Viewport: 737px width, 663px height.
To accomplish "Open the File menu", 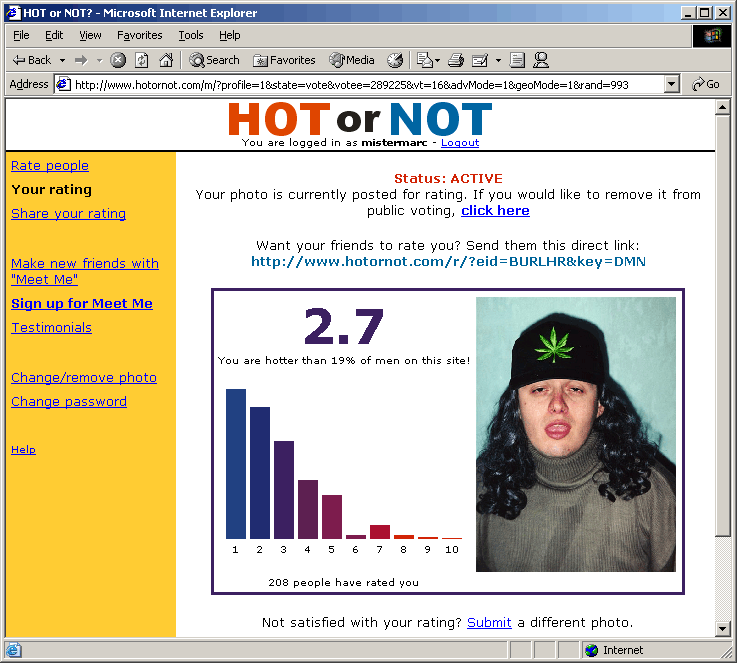I will [x=21, y=35].
